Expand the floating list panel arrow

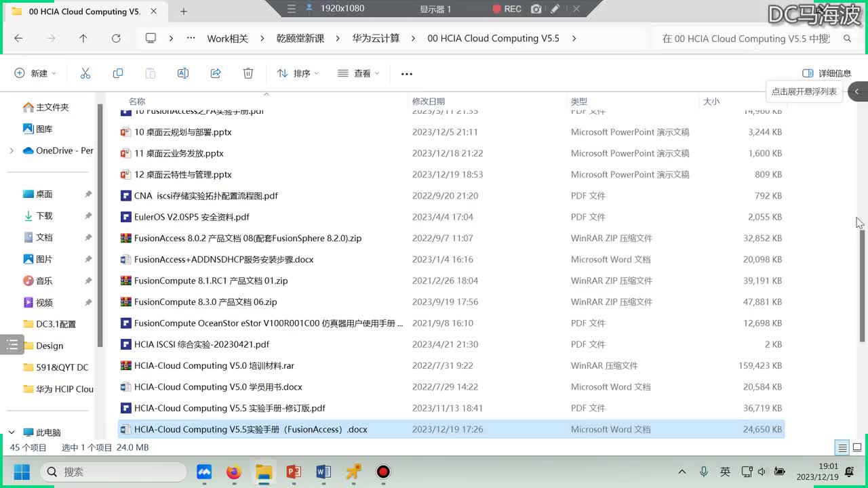pyautogui.click(x=857, y=91)
